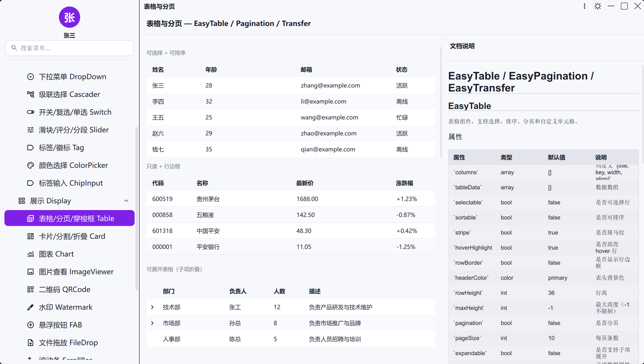This screenshot has height=364, width=644.
Task: Click the Display grid icon
Action: coord(22,201)
